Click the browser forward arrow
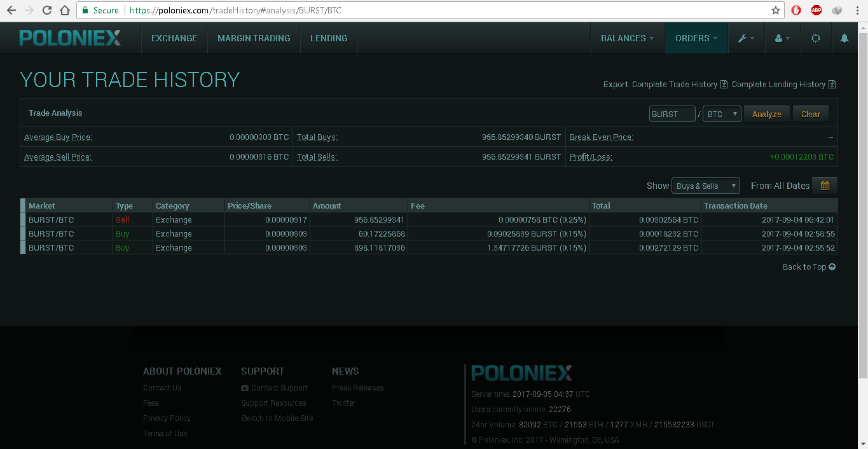 [x=29, y=10]
